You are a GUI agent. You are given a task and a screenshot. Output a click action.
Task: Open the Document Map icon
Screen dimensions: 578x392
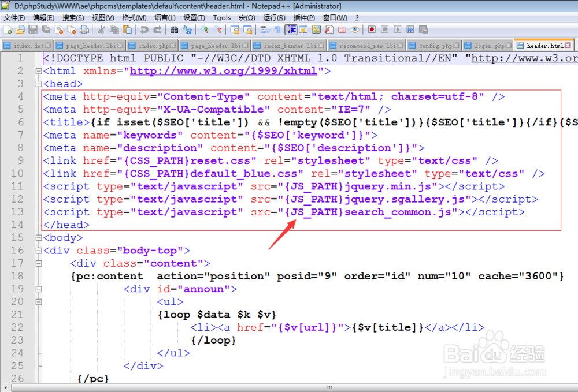(316, 30)
